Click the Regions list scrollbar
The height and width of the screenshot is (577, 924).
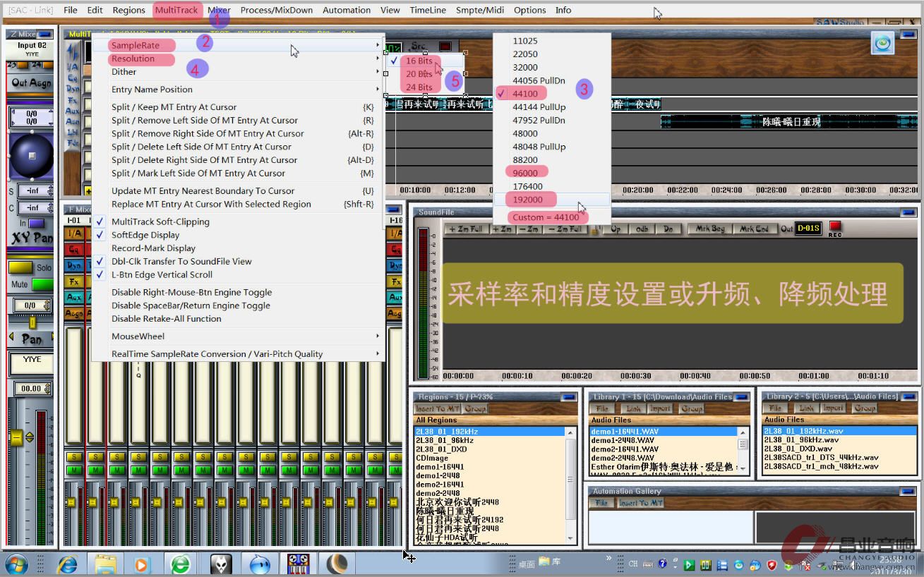point(570,485)
